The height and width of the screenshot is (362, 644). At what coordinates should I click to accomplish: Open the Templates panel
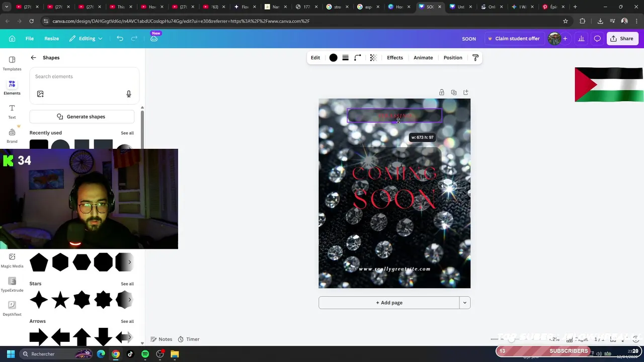[12, 63]
